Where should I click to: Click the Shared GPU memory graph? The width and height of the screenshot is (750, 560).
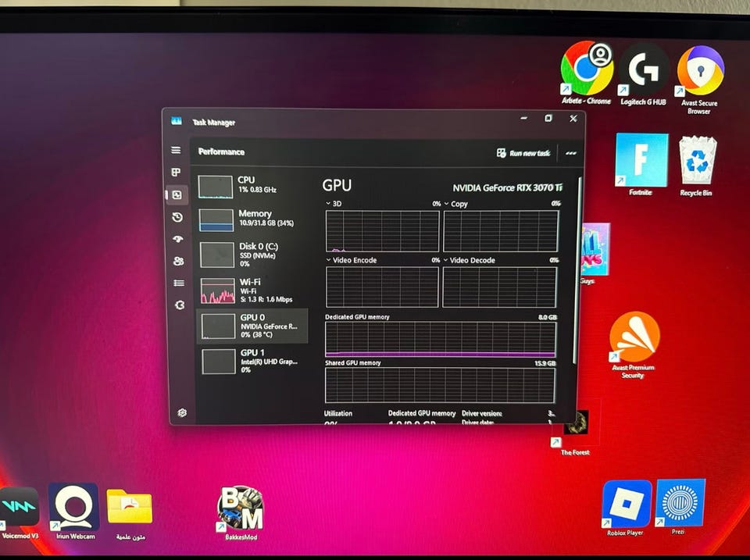click(440, 385)
